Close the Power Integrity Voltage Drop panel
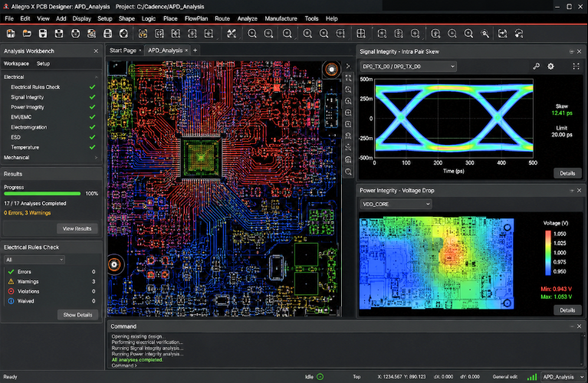The height and width of the screenshot is (383, 588). click(x=579, y=191)
